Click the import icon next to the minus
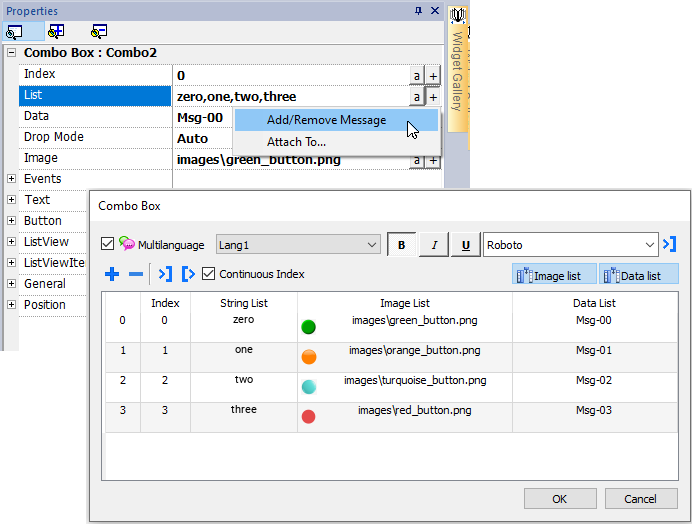The image size is (693, 524). pos(165,274)
